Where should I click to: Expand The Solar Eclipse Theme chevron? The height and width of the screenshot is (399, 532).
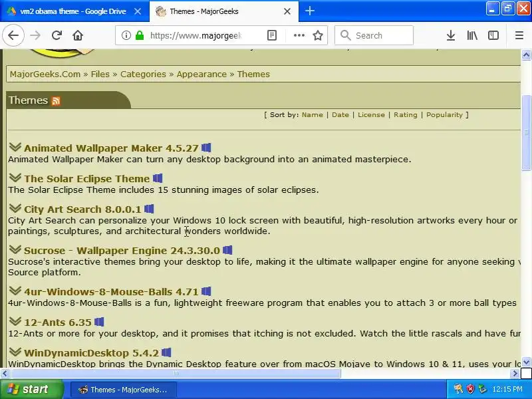coord(15,178)
